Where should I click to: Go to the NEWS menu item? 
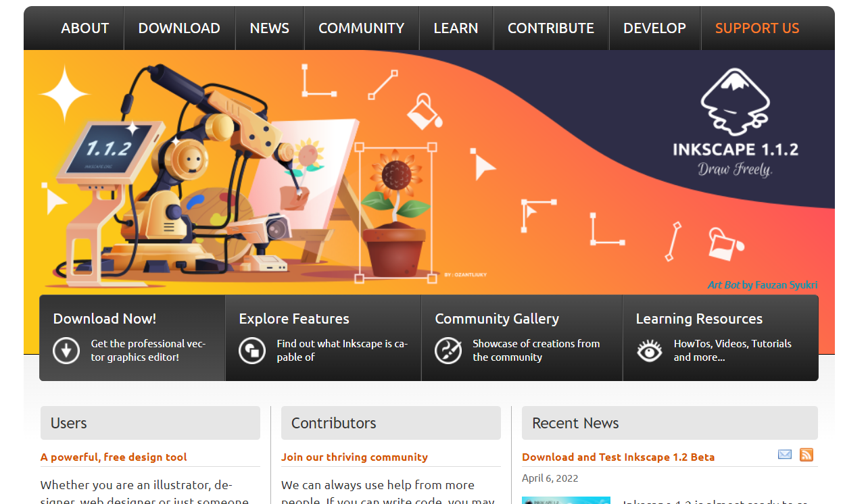(269, 28)
